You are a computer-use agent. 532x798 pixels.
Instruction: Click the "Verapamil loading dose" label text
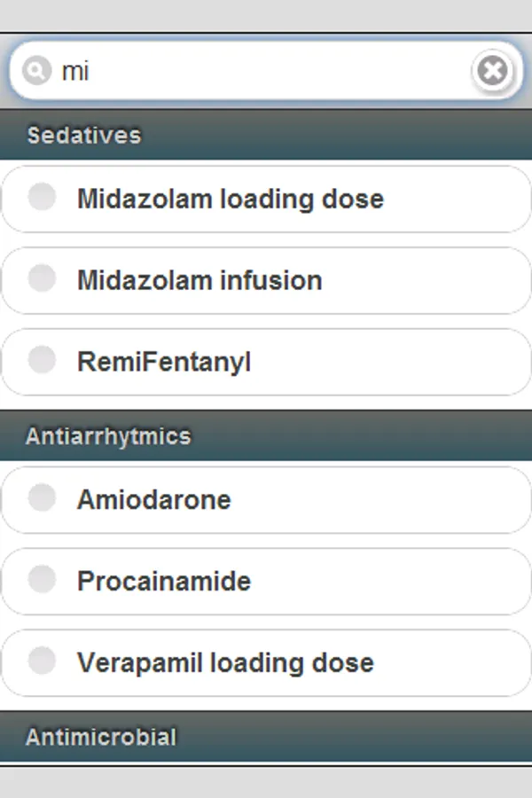[x=225, y=663]
